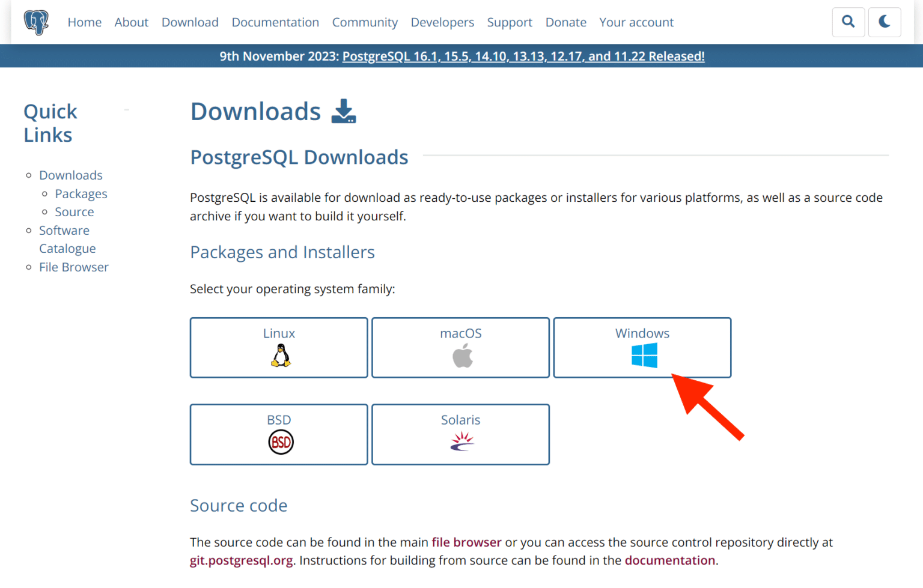Pick the Solaris sunburst icon
Viewport: 923px width, 588px height.
coord(462,442)
